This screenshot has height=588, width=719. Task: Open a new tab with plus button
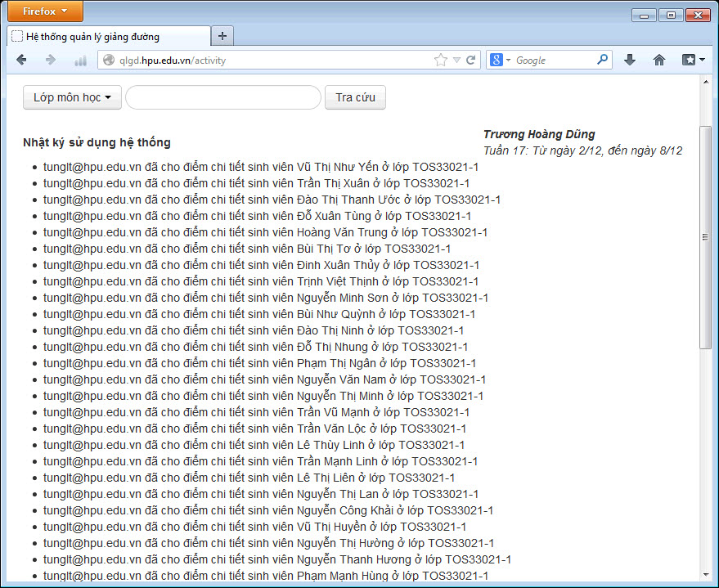click(222, 36)
